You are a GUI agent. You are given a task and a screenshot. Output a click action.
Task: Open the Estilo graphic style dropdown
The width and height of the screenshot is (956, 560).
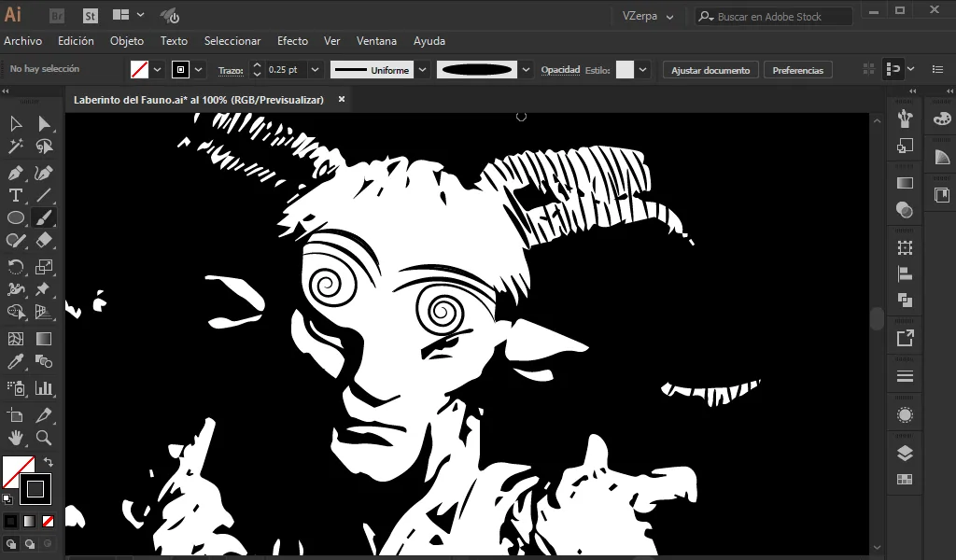(642, 69)
